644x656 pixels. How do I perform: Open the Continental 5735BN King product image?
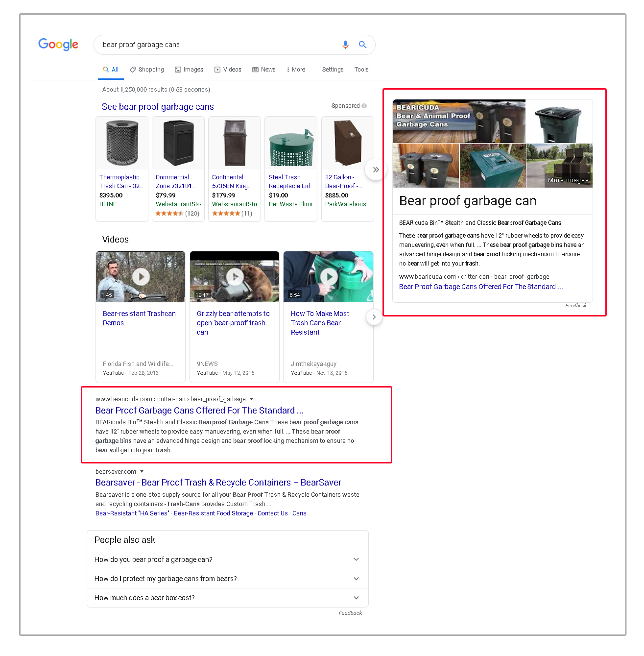click(235, 143)
